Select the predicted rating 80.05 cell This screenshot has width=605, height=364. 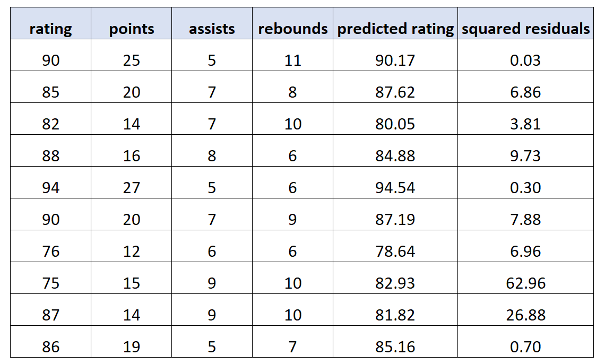tap(395, 124)
